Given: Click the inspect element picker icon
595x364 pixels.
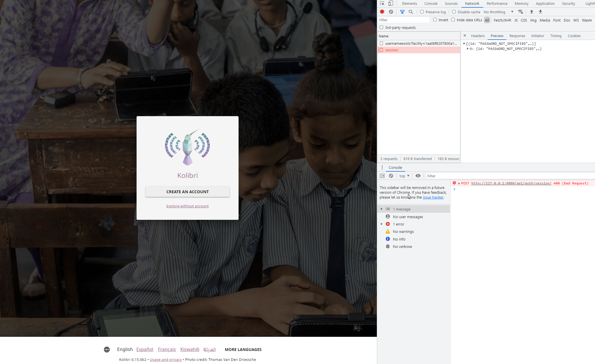Looking at the screenshot, I should (382, 3).
